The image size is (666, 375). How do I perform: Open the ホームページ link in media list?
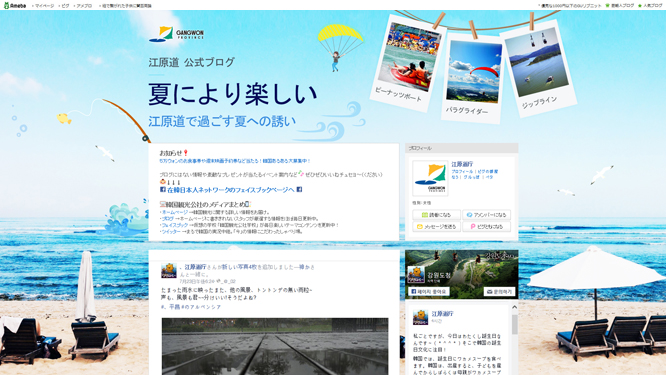tap(175, 212)
